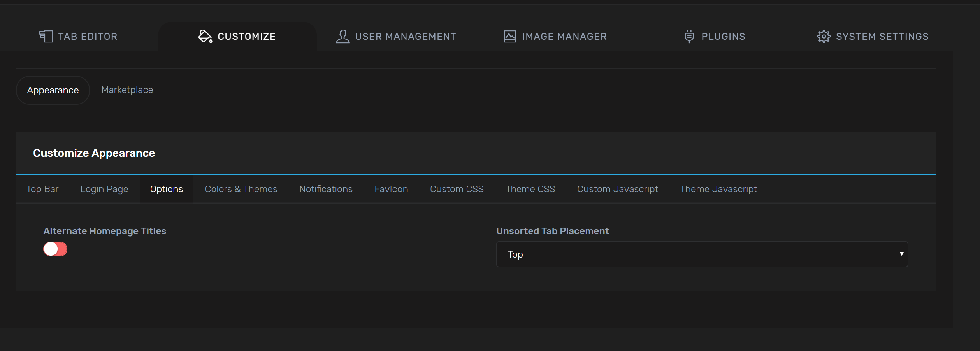
Task: Open SYSTEM SETTINGS tab
Action: pos(873,37)
